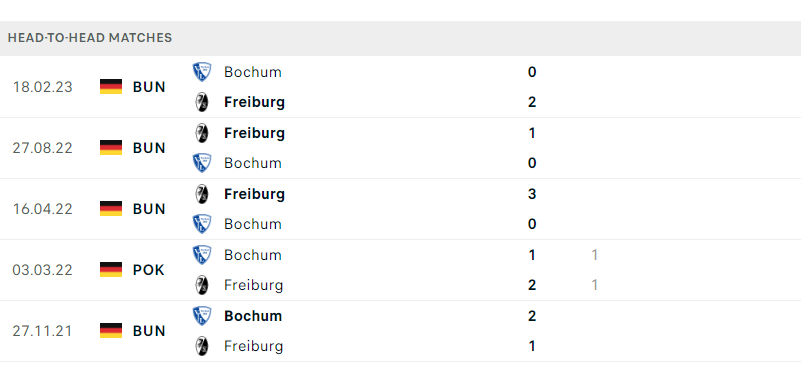Select bold Bochum name in 27.11.21 match
Image resolution: width=801 pixels, height=374 pixels.
253,316
